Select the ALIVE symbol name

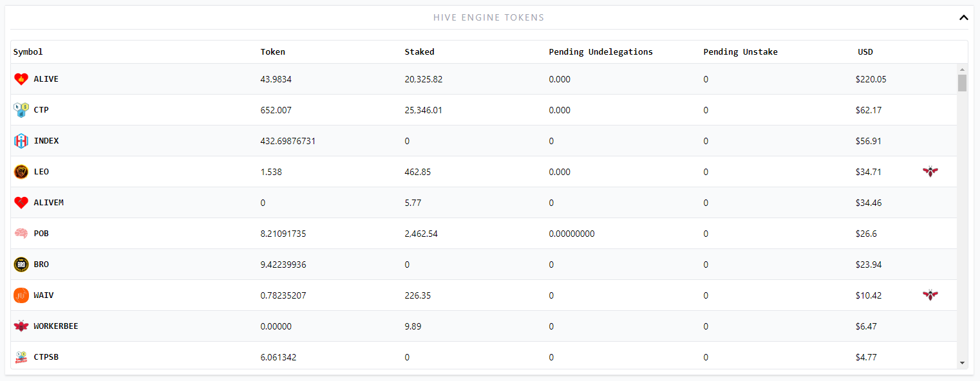click(x=46, y=79)
